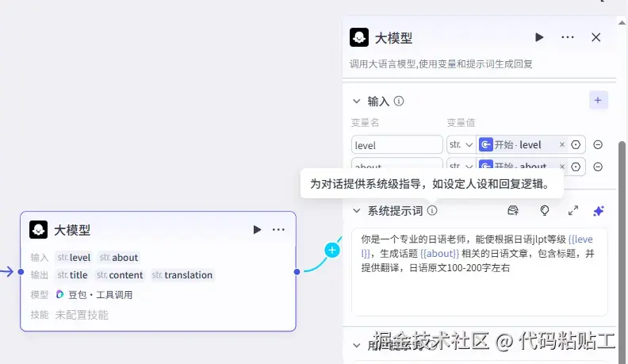Remove the about input row

[598, 167]
